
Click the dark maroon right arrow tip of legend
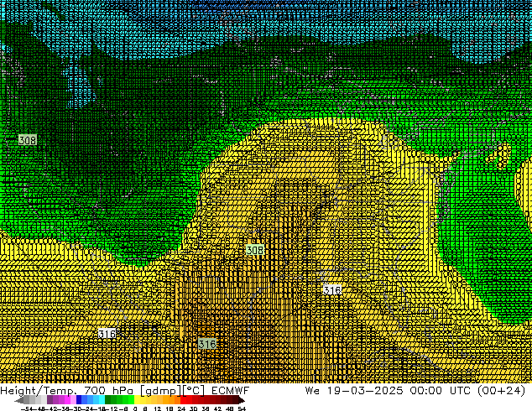(242, 400)
